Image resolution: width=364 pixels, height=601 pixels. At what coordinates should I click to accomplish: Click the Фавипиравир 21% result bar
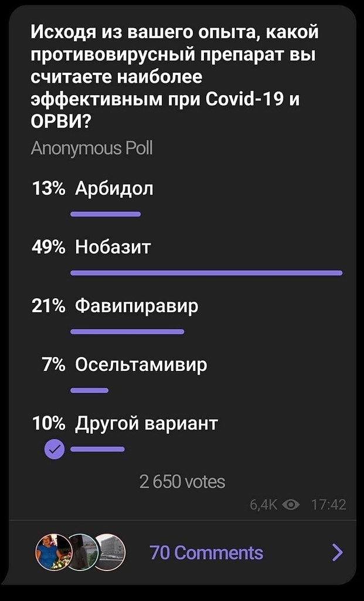tap(127, 332)
